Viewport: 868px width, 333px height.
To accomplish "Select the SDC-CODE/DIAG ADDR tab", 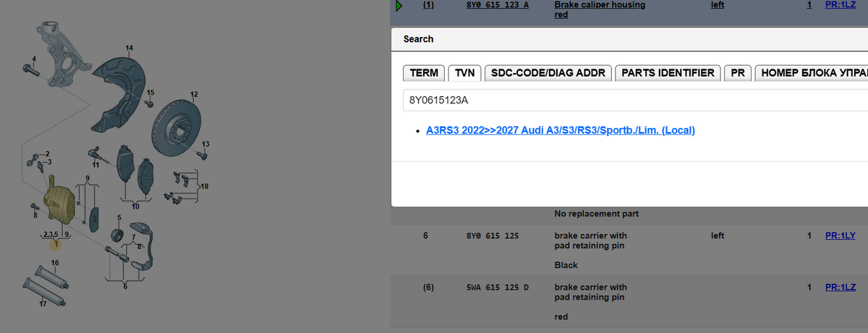I will (549, 73).
